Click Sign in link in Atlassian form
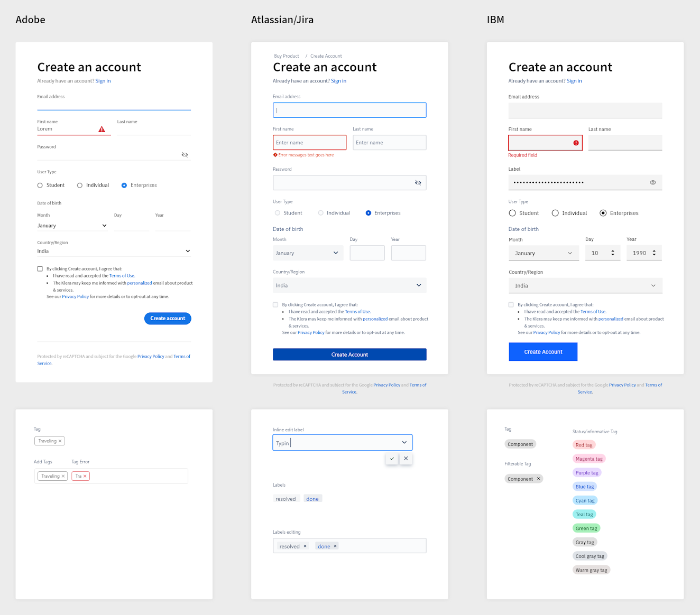 (338, 81)
